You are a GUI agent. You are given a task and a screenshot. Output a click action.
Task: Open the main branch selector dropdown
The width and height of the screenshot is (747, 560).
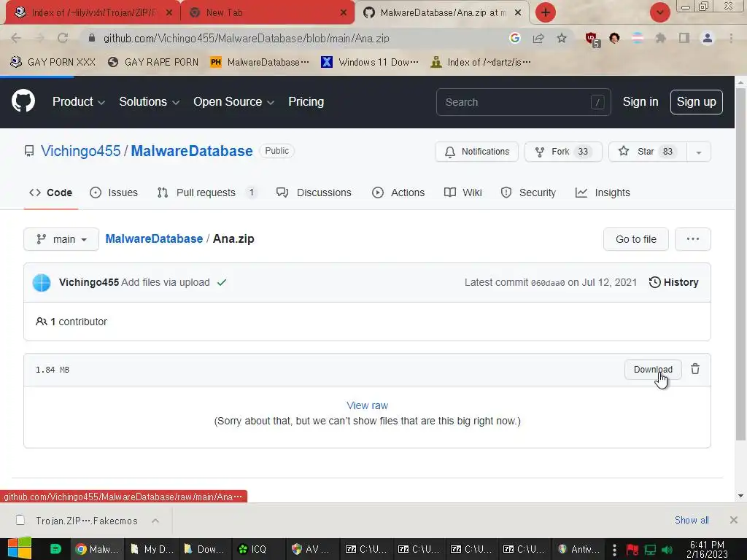tap(61, 239)
